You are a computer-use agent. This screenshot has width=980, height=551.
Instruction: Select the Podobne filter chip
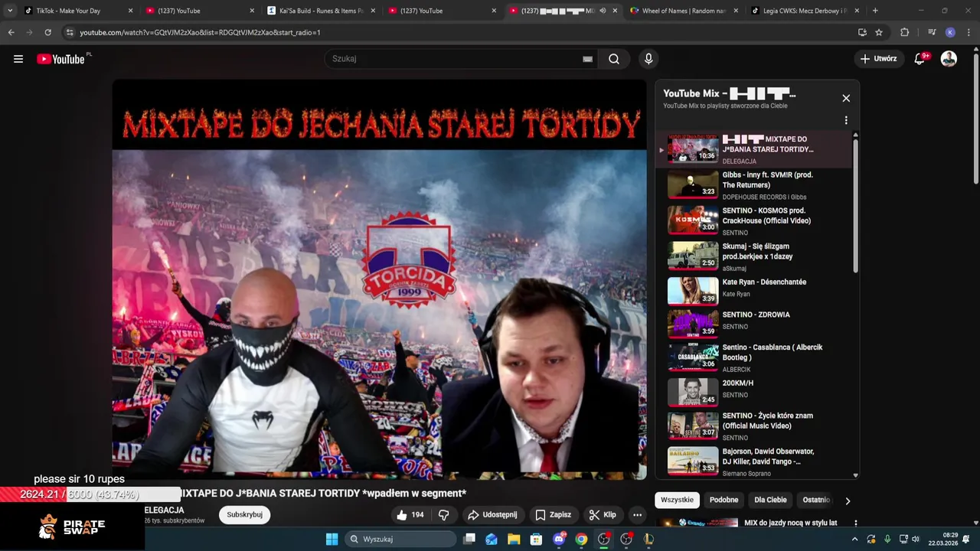coord(724,500)
